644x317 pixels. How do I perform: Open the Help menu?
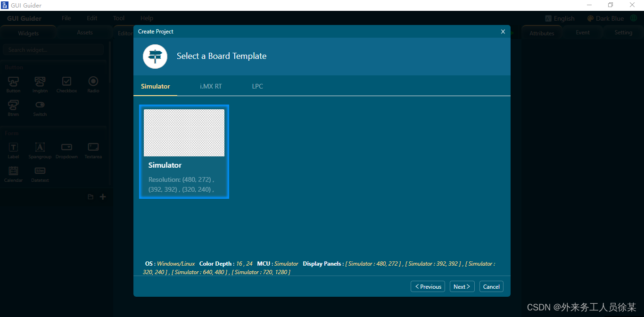point(147,18)
